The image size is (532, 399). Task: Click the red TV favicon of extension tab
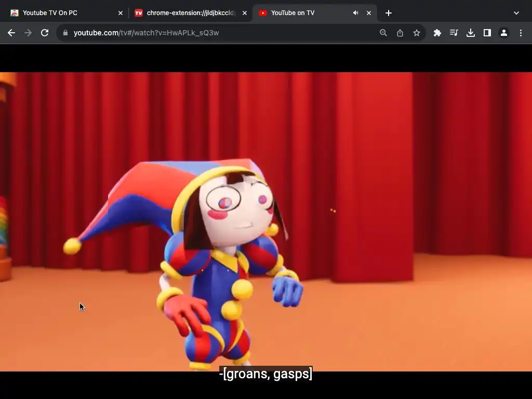(x=138, y=13)
